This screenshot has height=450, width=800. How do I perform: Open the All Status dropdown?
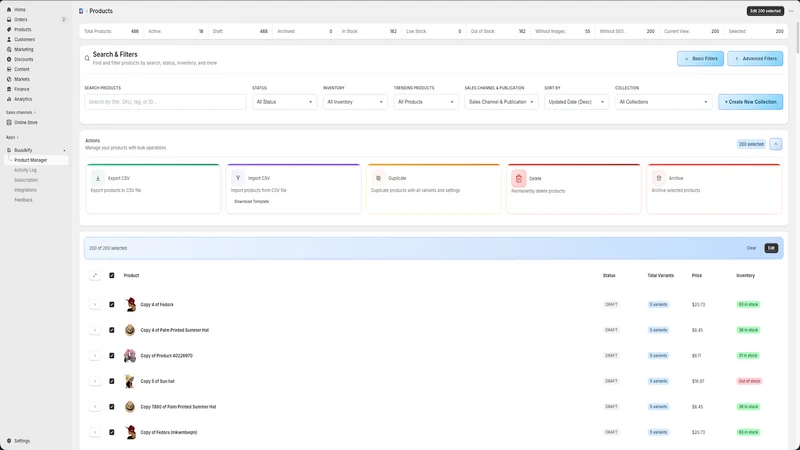pos(284,102)
